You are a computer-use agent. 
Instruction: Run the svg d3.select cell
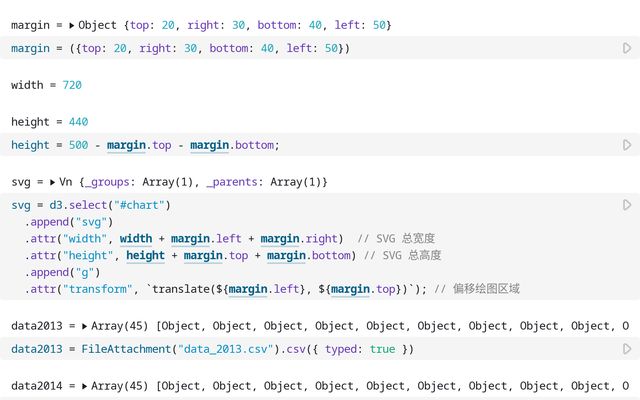(x=627, y=205)
